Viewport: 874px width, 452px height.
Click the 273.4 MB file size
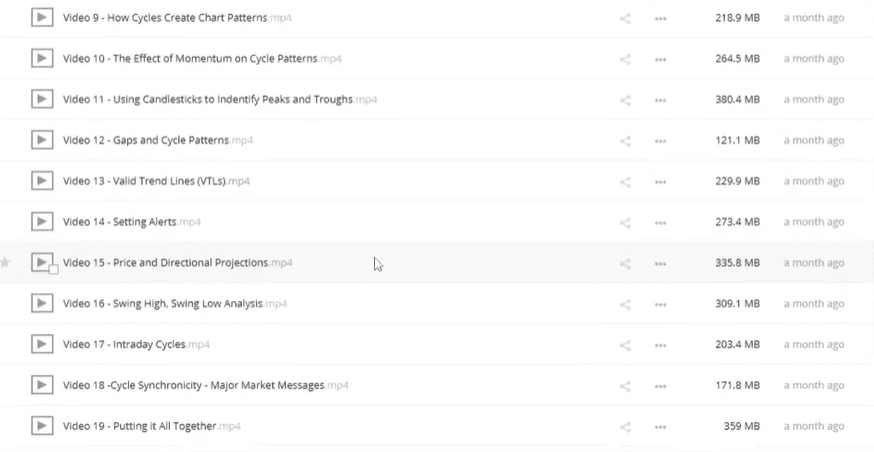737,222
